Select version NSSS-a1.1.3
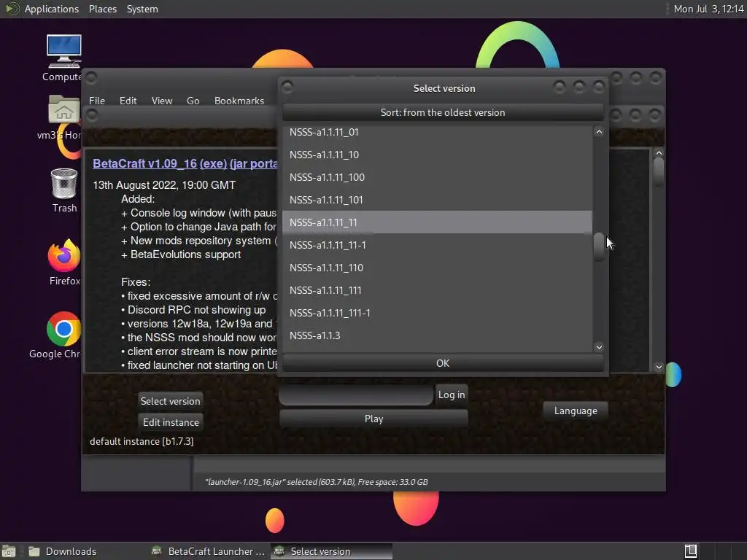The width and height of the screenshot is (747, 560). [x=438, y=335]
